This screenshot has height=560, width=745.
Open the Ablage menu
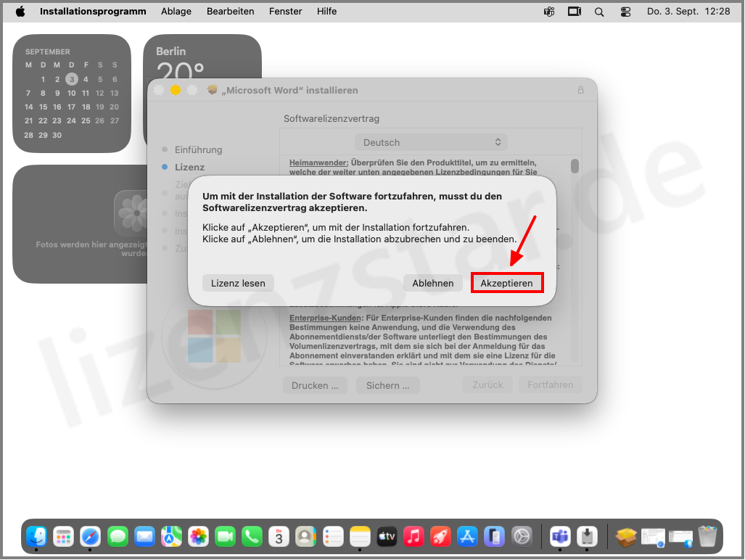pyautogui.click(x=176, y=12)
